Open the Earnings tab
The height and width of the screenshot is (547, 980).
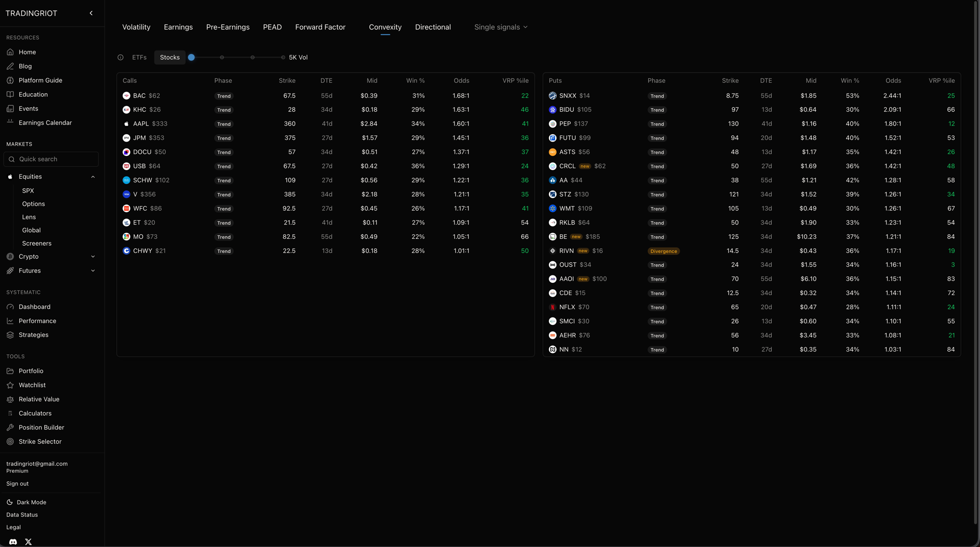click(178, 27)
